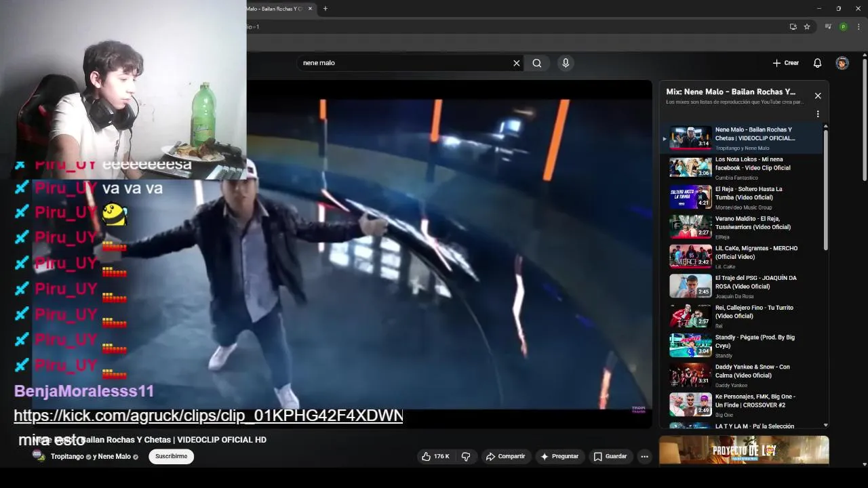This screenshot has height=488, width=868.
Task: Close the Nene Malo browser tab
Action: (x=311, y=8)
